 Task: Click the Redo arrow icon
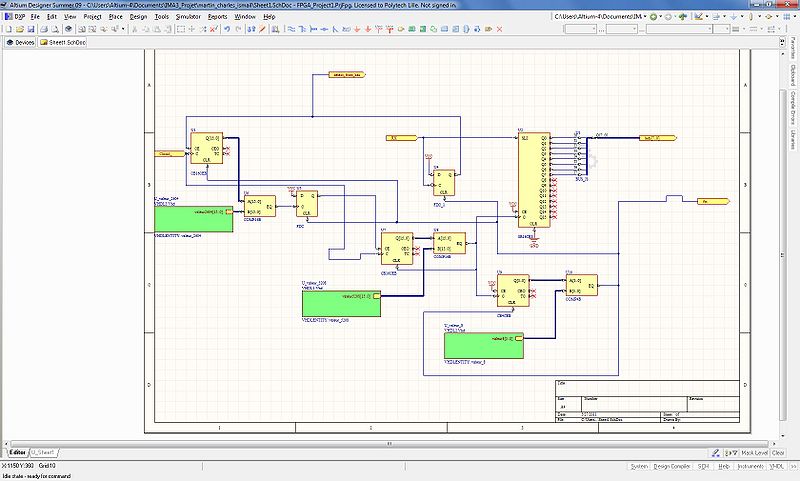point(238,29)
